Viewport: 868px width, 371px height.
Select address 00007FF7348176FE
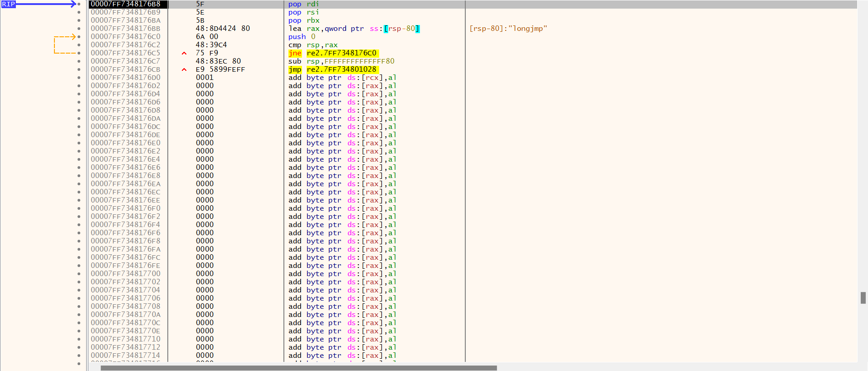(126, 266)
